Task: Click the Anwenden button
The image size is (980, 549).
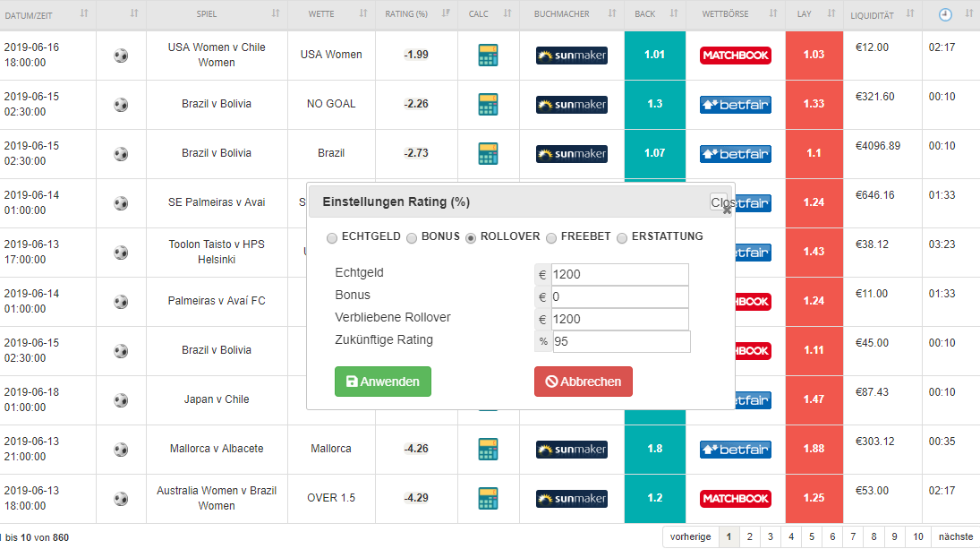Action: 382,382
